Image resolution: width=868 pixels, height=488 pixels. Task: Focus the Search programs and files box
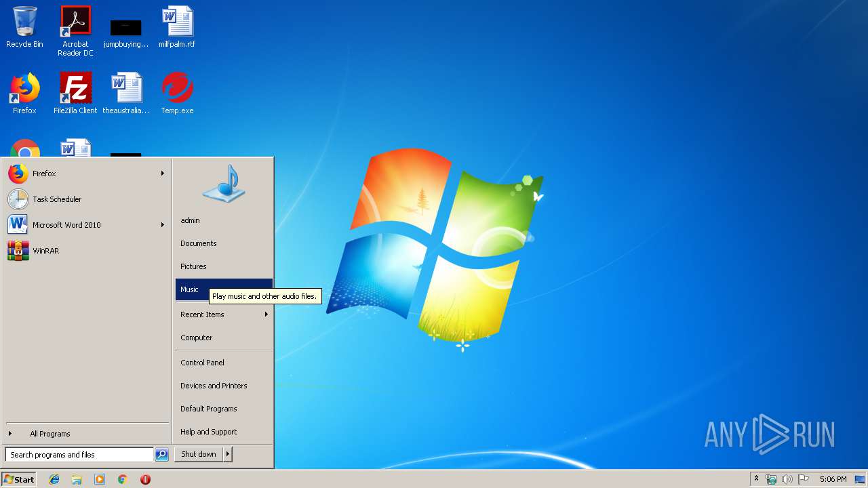(x=79, y=455)
